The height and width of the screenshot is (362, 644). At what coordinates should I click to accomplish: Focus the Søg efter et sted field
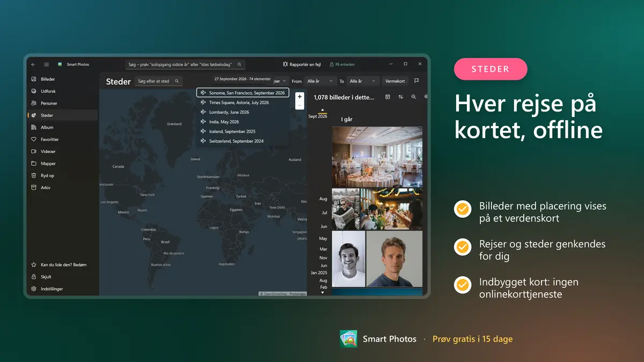(x=159, y=81)
